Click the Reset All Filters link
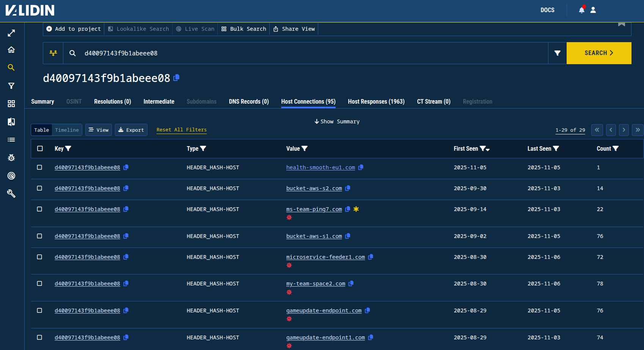This screenshot has width=644, height=350. (x=181, y=130)
